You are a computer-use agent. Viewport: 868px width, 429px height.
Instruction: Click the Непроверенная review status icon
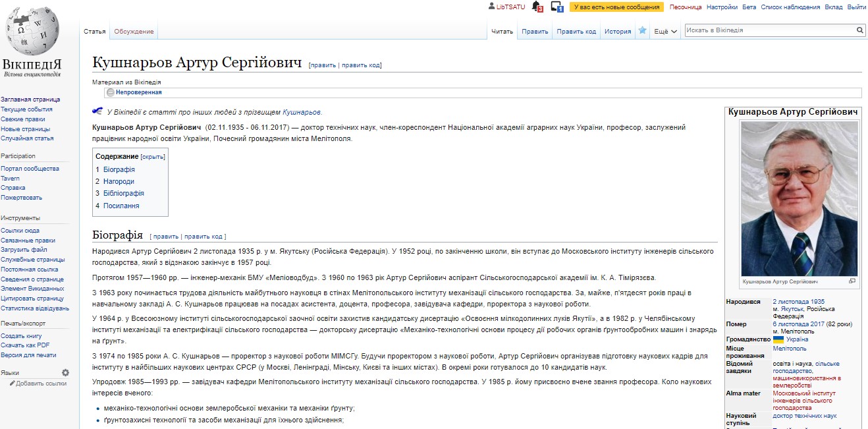(x=111, y=93)
